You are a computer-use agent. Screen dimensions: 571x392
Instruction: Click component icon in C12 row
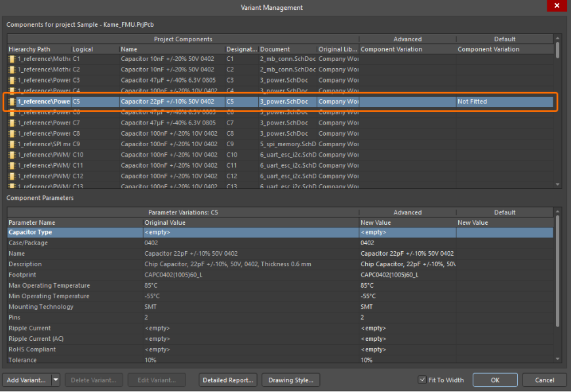click(12, 176)
